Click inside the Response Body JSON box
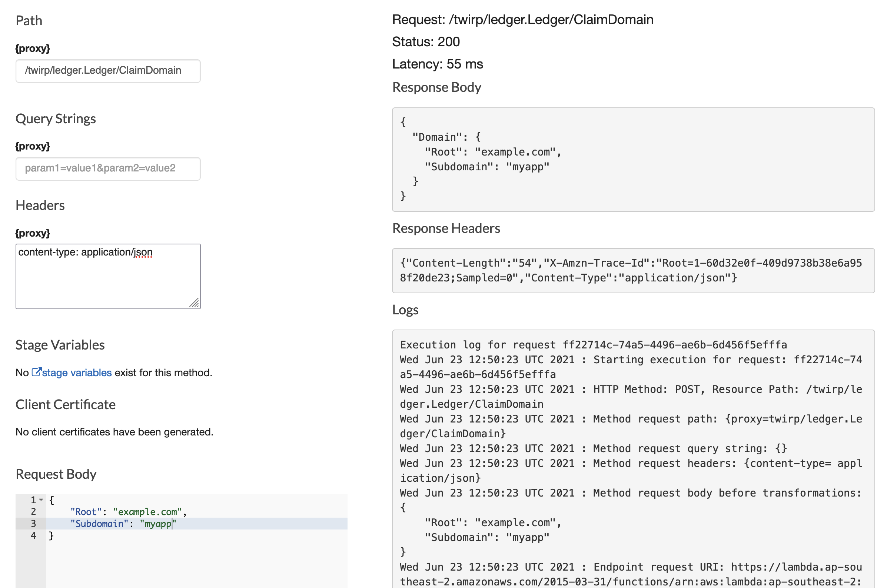Screen dimensions: 887x588 pos(633,159)
